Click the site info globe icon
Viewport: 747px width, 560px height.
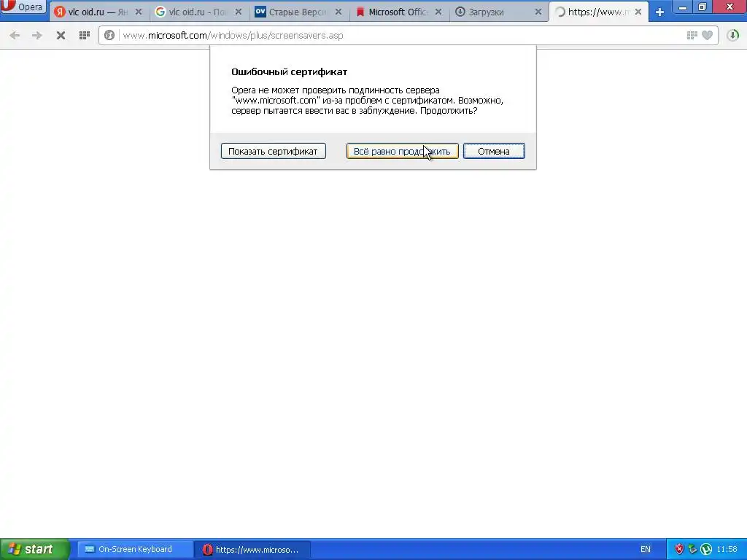pos(109,35)
